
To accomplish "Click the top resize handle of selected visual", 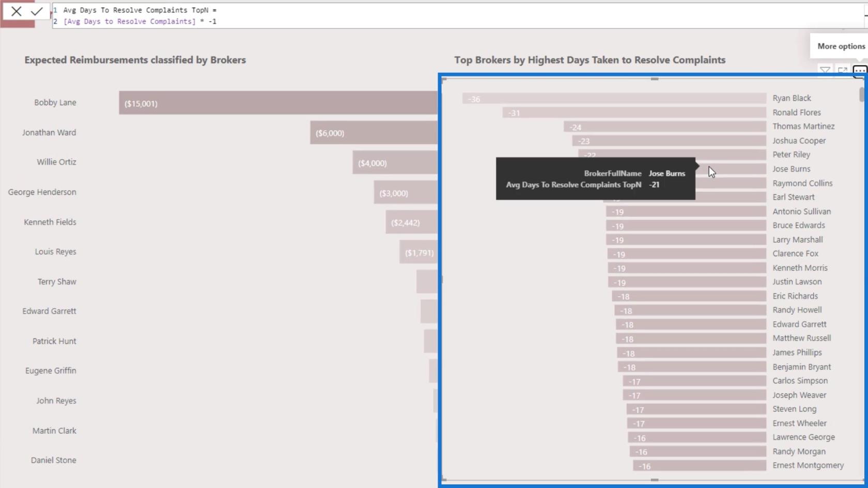I will [x=655, y=79].
